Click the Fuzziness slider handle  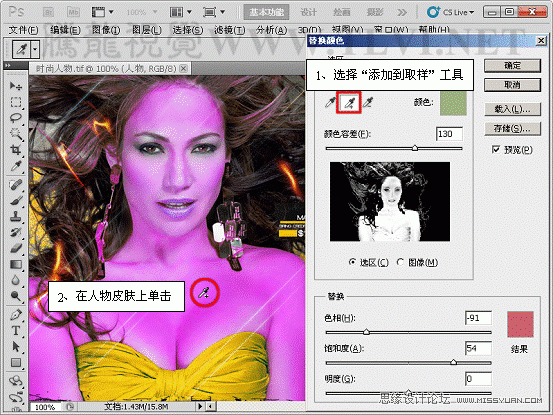[x=415, y=148]
